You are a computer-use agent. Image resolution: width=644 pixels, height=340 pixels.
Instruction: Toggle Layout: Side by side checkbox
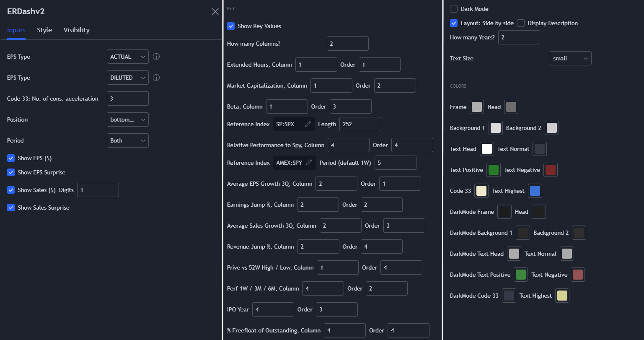pyautogui.click(x=454, y=23)
